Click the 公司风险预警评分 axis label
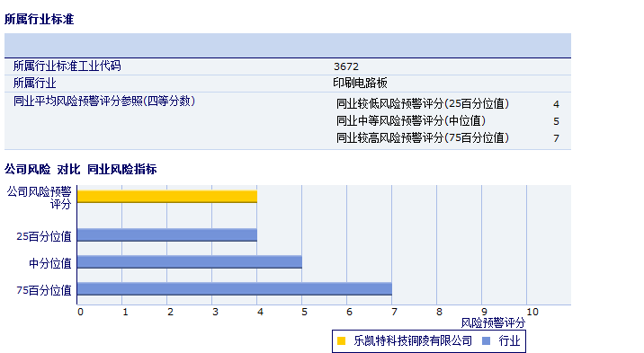The image size is (644, 353). point(40,198)
